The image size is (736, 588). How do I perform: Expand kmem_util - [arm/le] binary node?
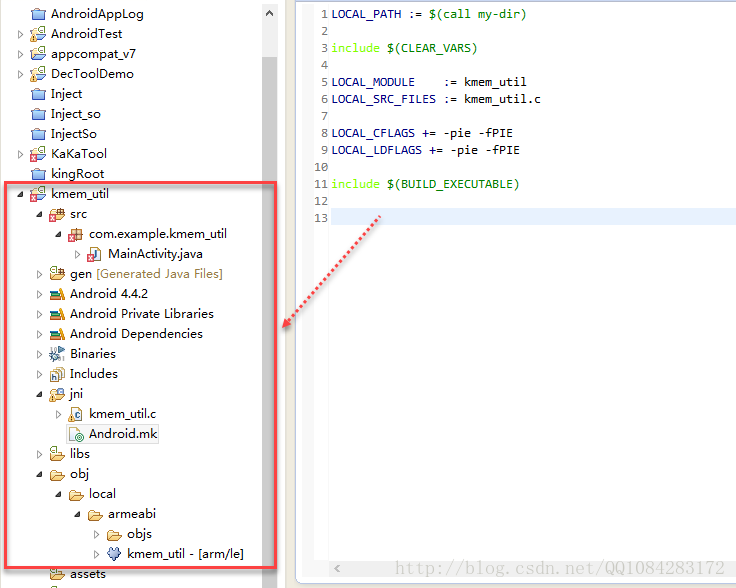[96, 555]
